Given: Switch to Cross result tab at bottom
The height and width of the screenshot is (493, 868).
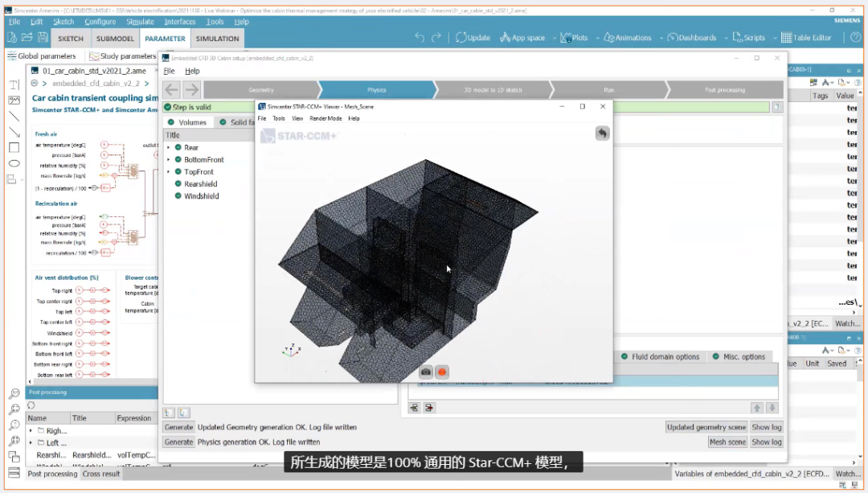Looking at the screenshot, I should 100,475.
